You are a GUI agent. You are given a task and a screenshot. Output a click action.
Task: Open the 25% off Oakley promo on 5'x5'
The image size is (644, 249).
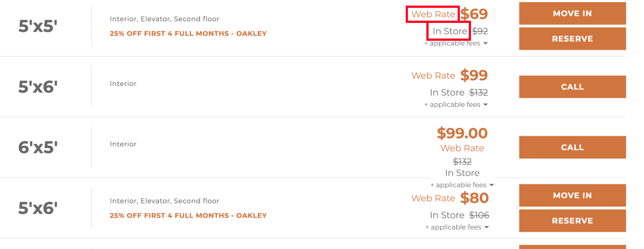click(x=188, y=33)
